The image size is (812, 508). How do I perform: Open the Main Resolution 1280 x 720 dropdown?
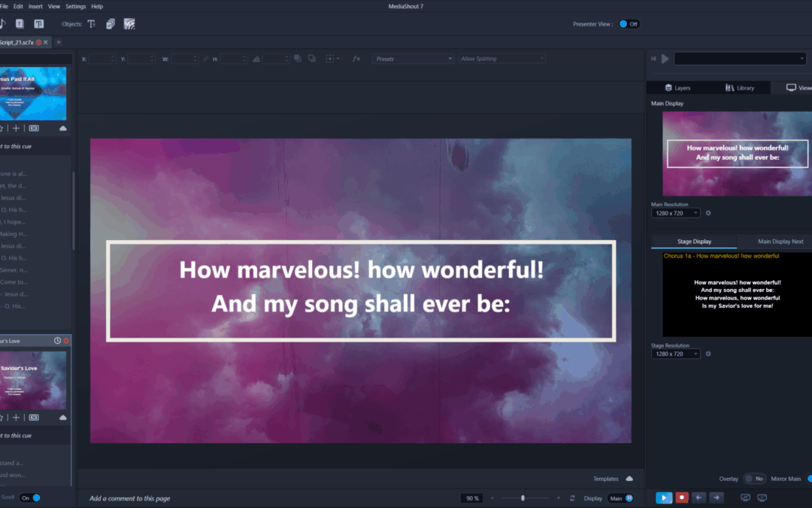(675, 213)
